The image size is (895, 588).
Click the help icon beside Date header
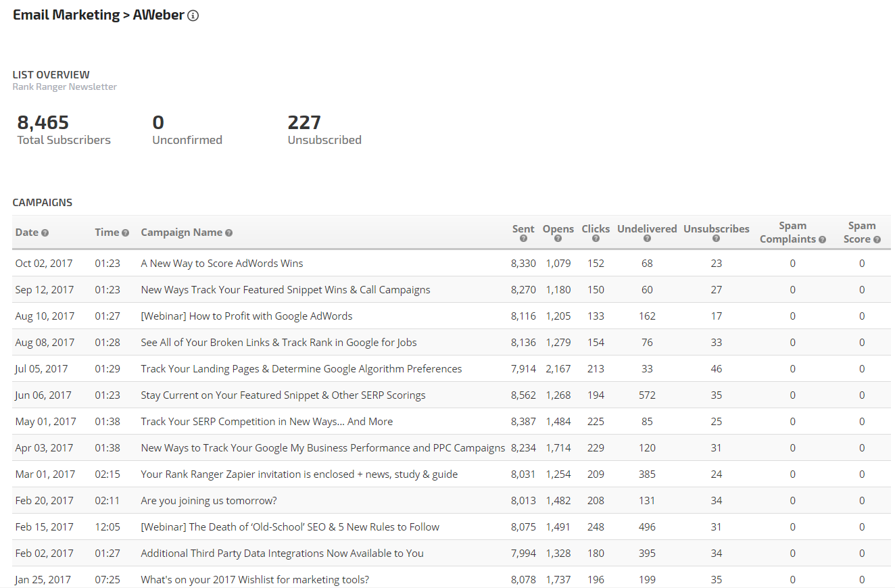click(45, 233)
